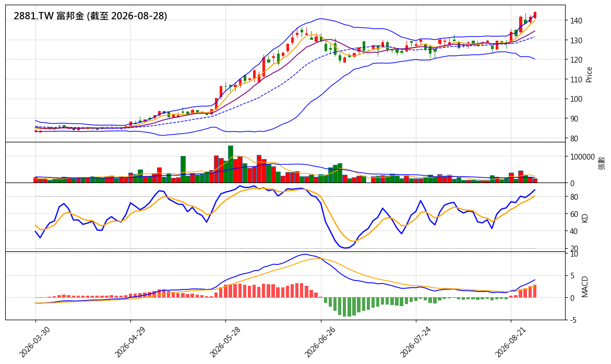Click the 張數 volume axis label
611x364 pixels.
click(x=602, y=163)
